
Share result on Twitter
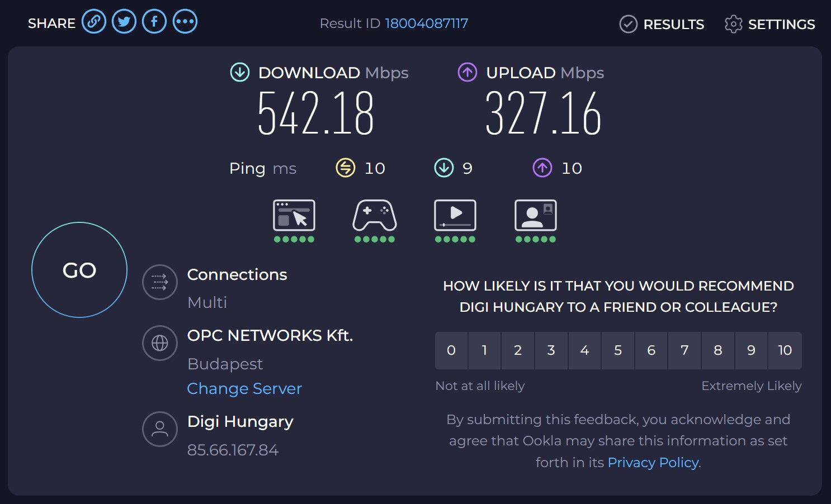click(x=124, y=22)
